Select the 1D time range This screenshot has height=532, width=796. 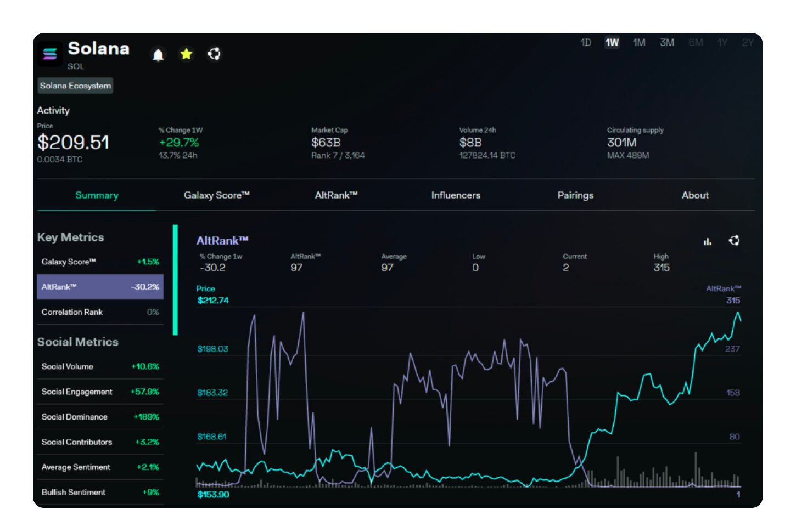(586, 43)
